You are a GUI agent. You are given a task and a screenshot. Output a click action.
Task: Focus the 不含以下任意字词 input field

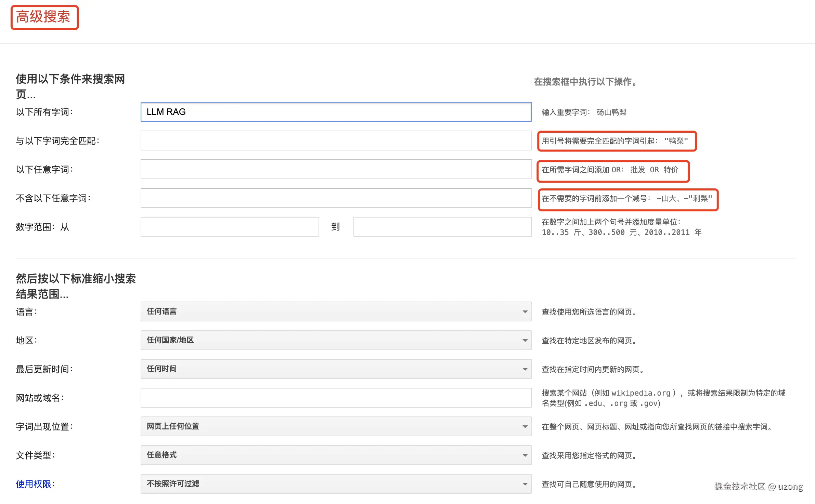click(x=335, y=198)
